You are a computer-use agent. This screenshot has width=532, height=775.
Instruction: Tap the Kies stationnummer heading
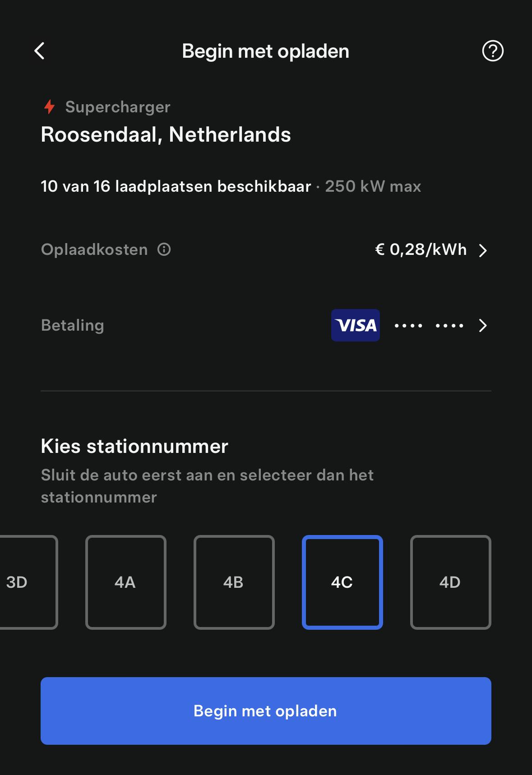pos(134,446)
